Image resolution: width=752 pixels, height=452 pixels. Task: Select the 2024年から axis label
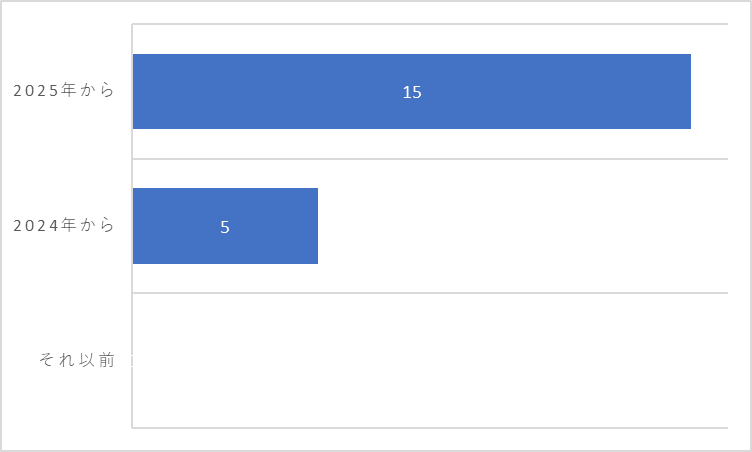tap(63, 225)
